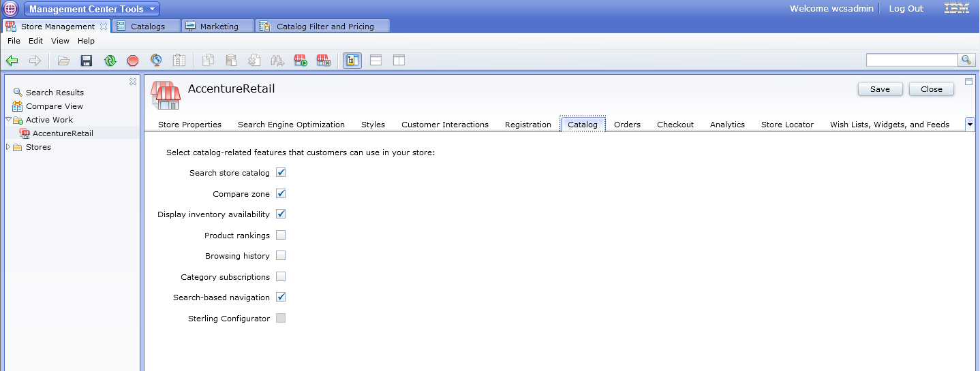980x371 pixels.
Task: Switch to the Marketing tool tab
Action: 219,26
